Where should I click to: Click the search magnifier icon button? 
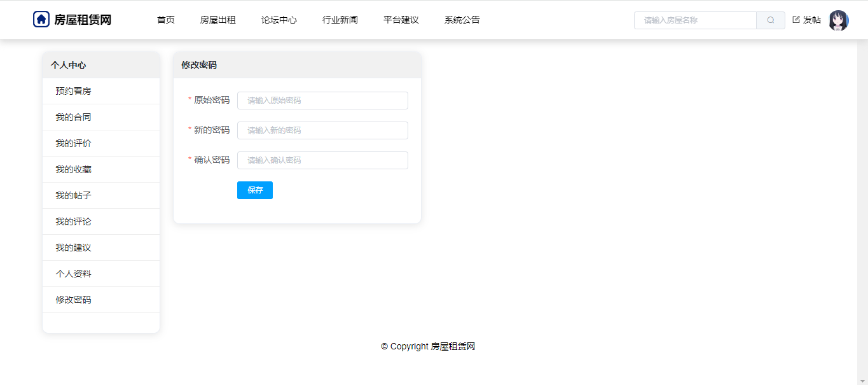click(771, 20)
